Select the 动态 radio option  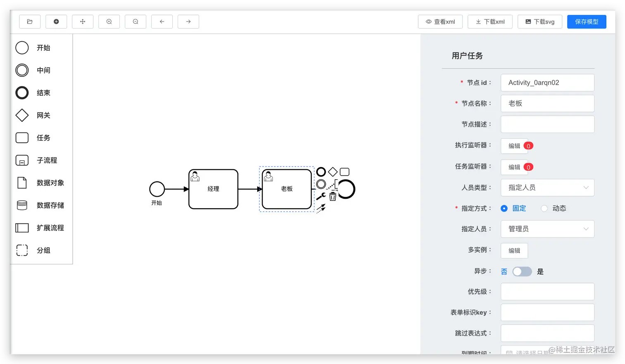tap(553, 208)
